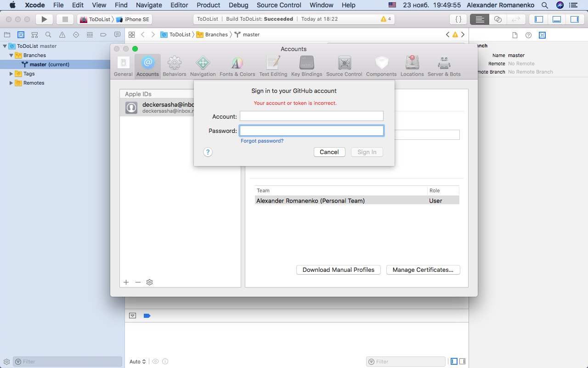Add a new account with plus
Image resolution: width=588 pixels, height=368 pixels.
[126, 282]
